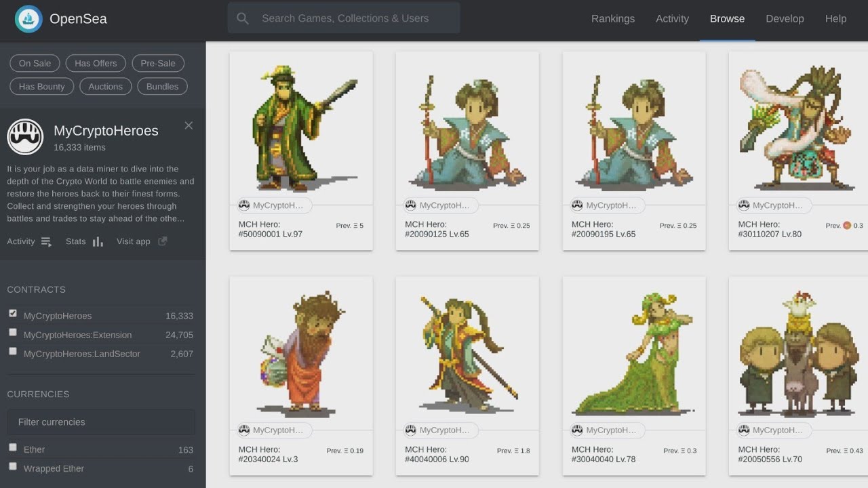This screenshot has height=488, width=868.
Task: Click collection badge icon on hero #20050556 card
Action: (744, 430)
